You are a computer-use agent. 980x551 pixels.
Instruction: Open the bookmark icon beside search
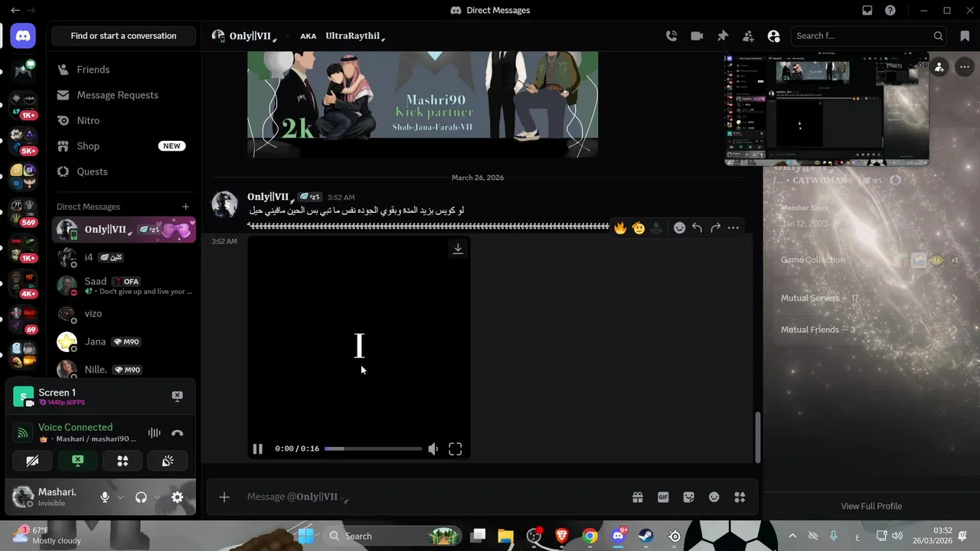[965, 36]
